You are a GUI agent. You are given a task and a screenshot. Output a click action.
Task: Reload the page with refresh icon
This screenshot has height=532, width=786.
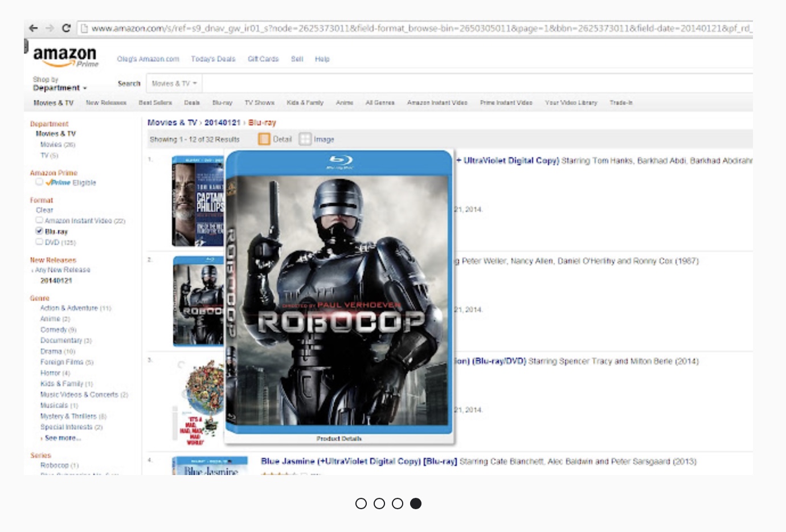tap(66, 28)
